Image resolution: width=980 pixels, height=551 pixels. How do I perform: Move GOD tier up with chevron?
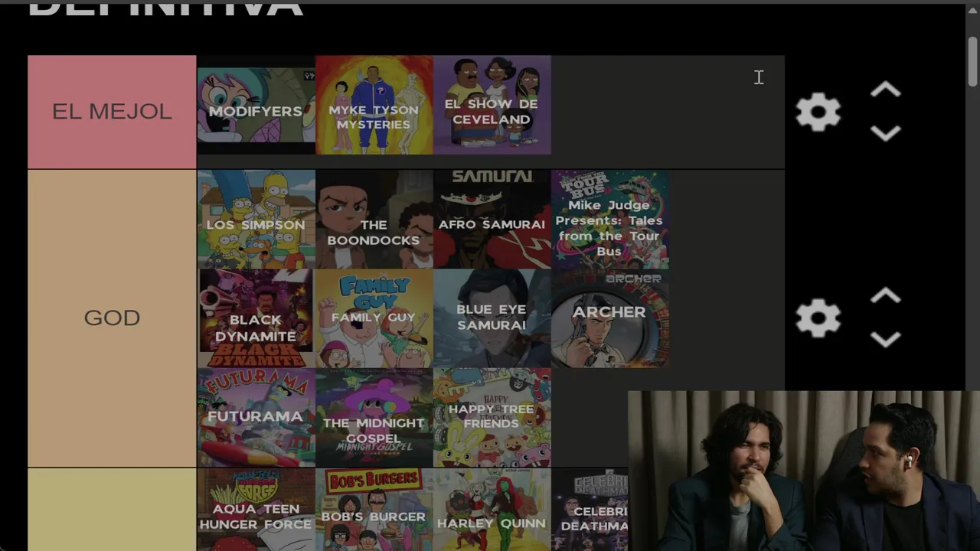(885, 295)
